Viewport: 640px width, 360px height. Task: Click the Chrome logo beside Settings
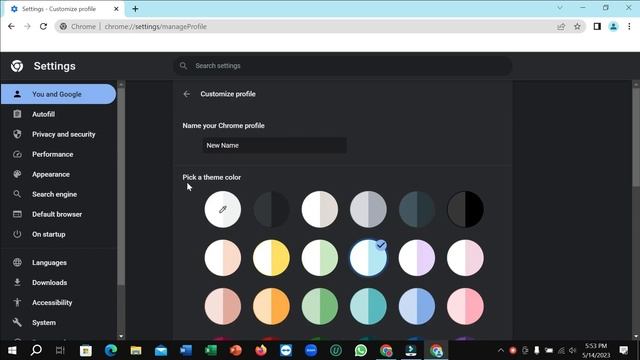(x=17, y=66)
